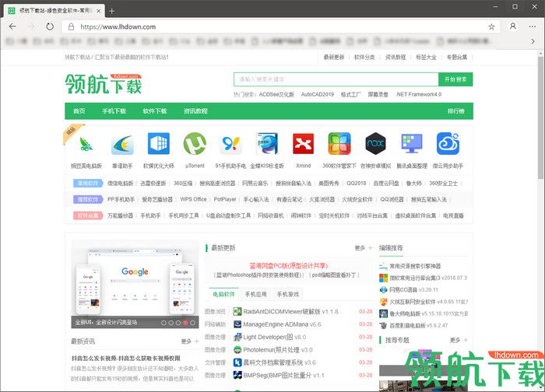Click the AutoCAD2019 hot search link
The image size is (545, 392).
tap(318, 94)
